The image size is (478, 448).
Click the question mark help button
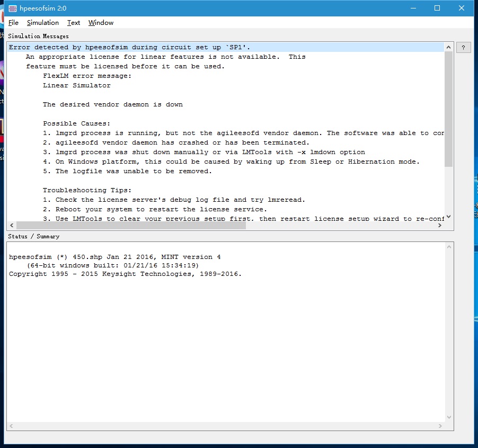point(463,48)
